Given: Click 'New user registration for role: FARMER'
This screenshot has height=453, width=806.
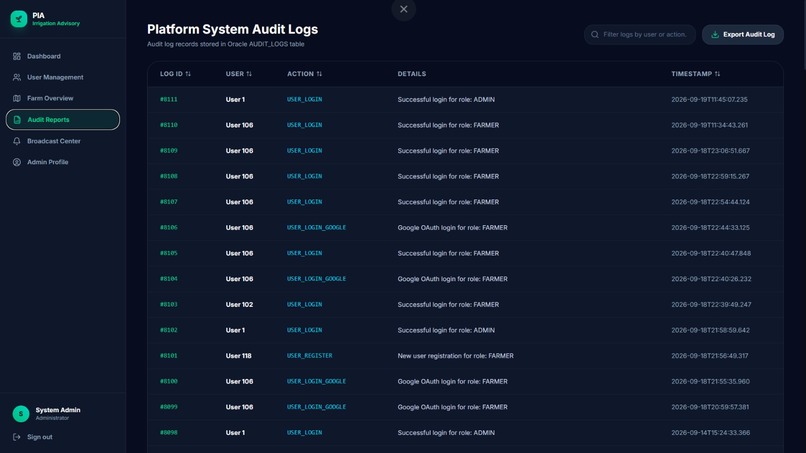Looking at the screenshot, I should tap(455, 356).
